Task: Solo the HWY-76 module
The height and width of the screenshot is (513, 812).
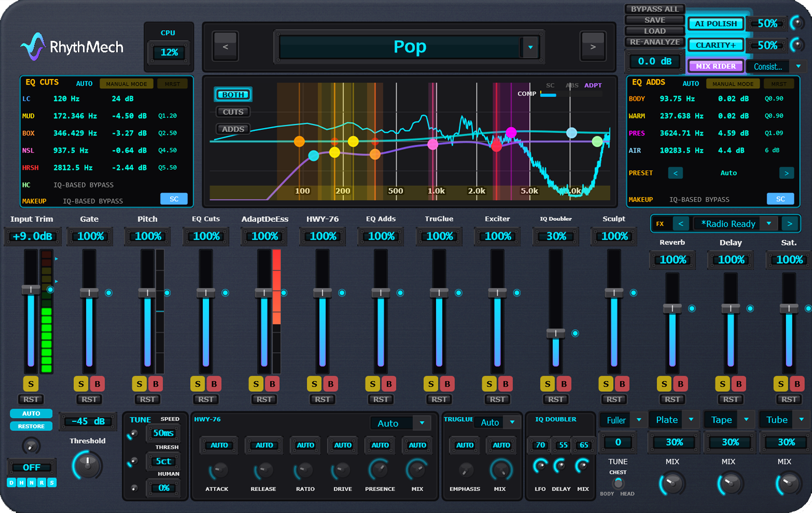Action: pos(314,384)
